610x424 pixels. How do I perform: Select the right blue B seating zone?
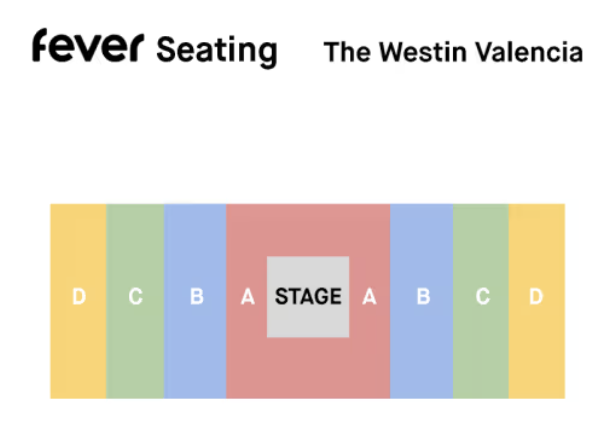point(422,301)
